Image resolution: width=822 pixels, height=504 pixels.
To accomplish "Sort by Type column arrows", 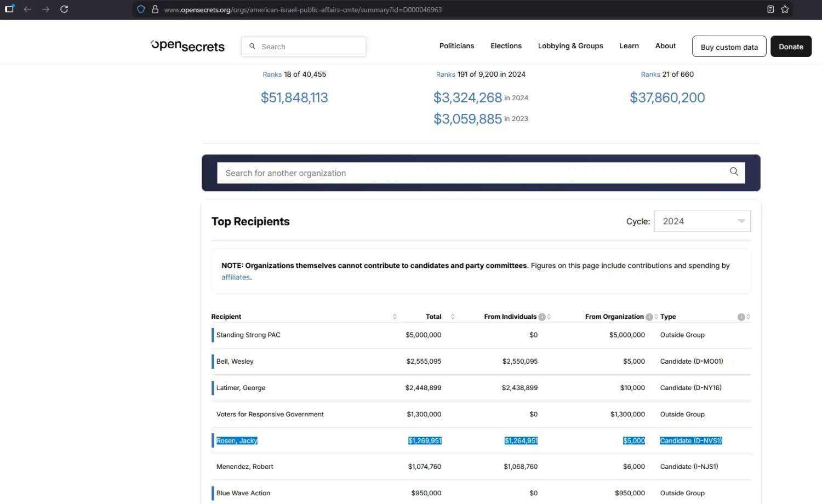I will tap(748, 317).
